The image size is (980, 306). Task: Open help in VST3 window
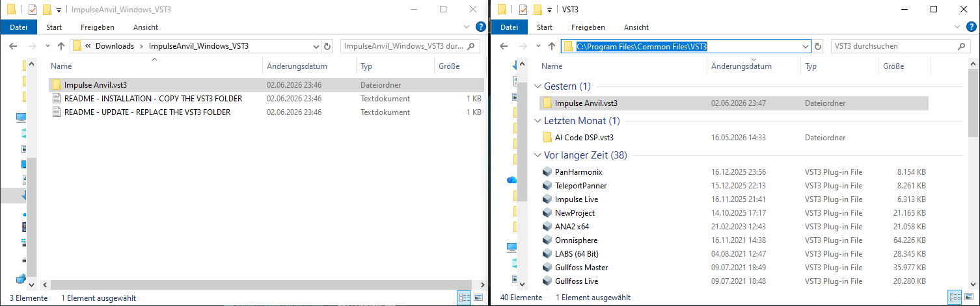coord(972,27)
